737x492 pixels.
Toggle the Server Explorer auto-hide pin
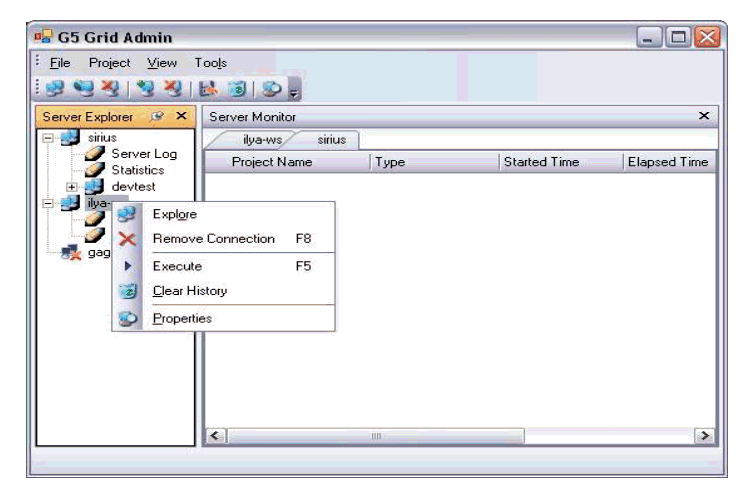[x=159, y=117]
